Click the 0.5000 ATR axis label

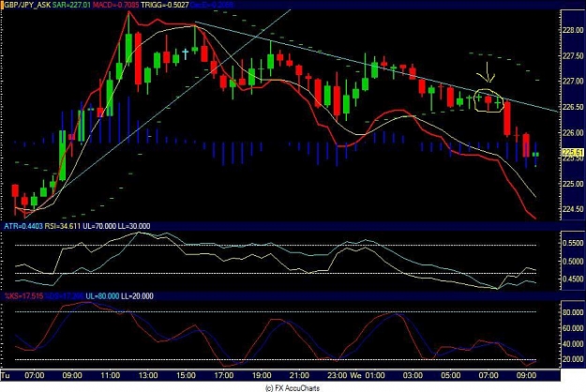click(573, 262)
